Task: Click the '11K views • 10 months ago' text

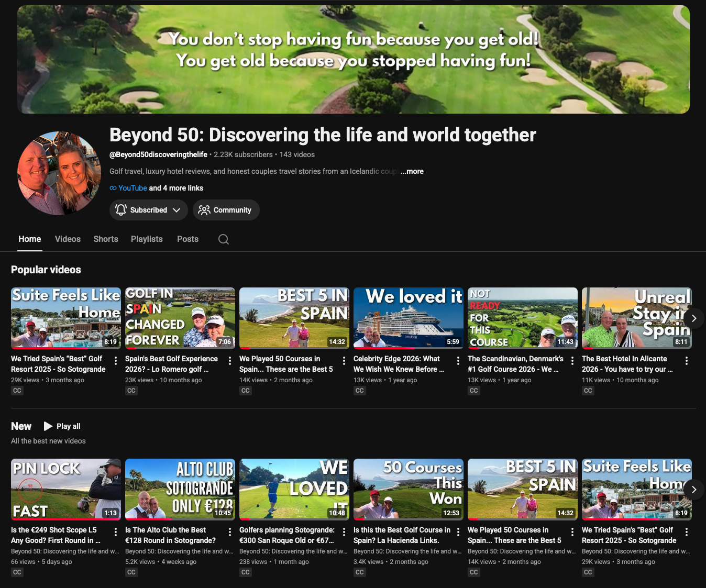Action: tap(620, 380)
